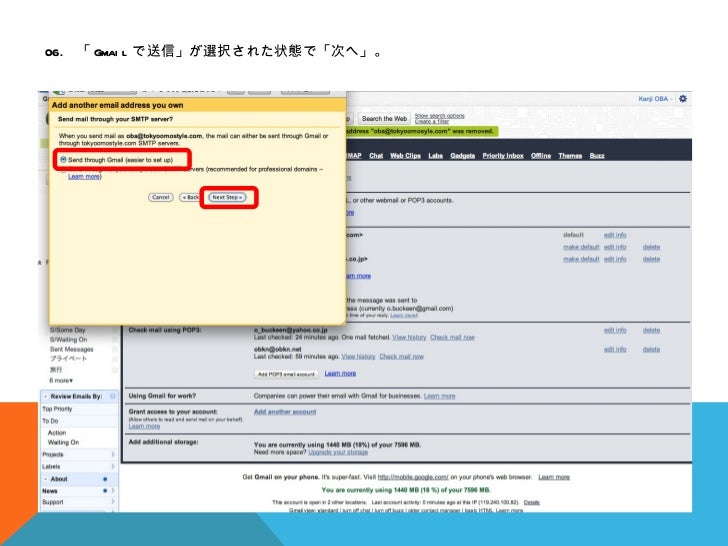Open Learn more about Gmail for businesses
728x546 pixels.
439,396
